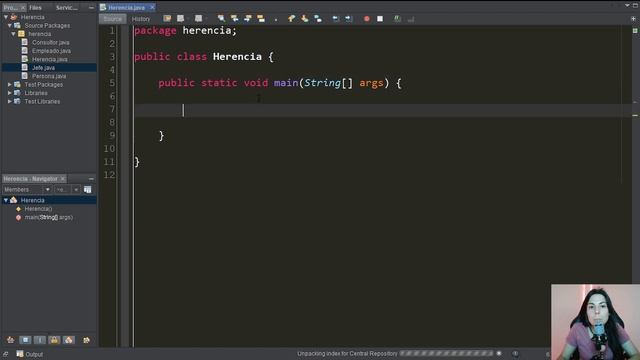Screen dimensions: 640x360
Task: Toggle Show Non-Public Members navigator filter
Action: (x=54, y=340)
